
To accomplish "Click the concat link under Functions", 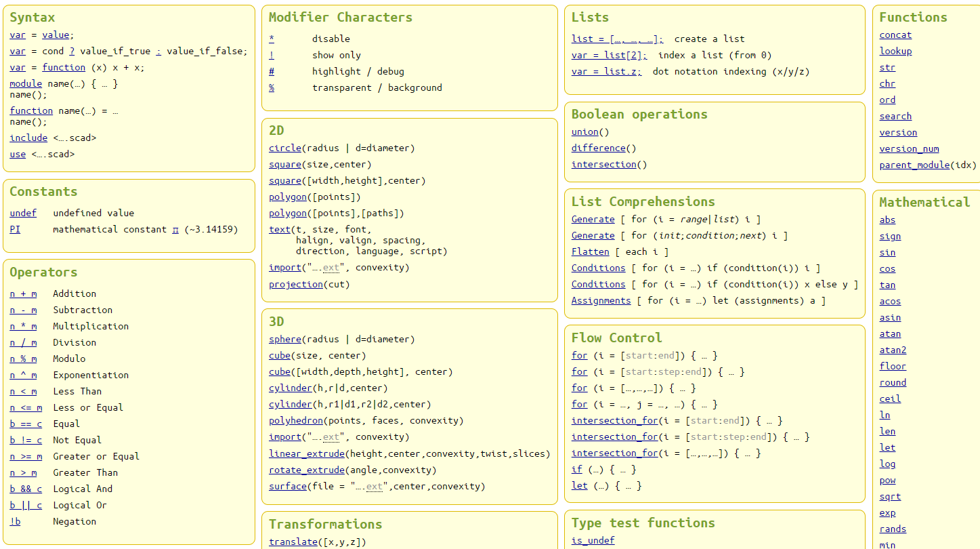I will click(895, 35).
